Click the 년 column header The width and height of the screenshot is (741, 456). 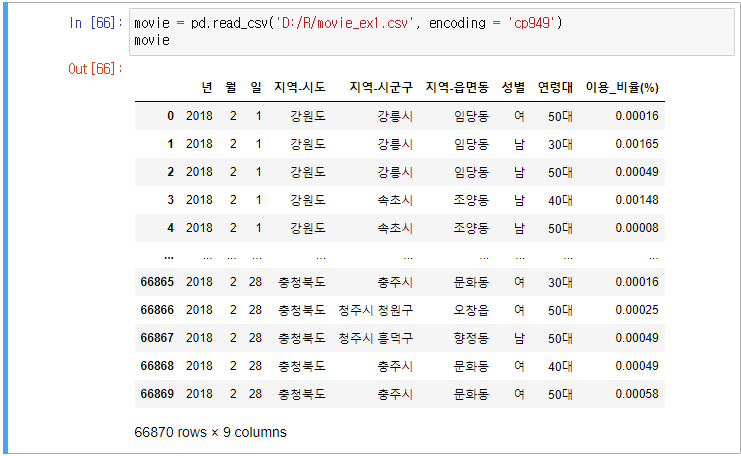coord(207,87)
